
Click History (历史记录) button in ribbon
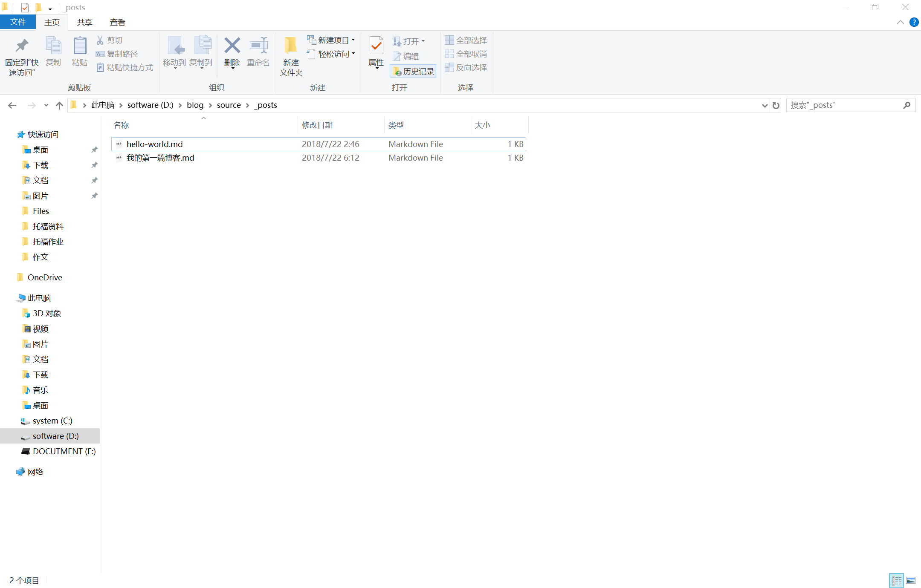click(x=413, y=72)
